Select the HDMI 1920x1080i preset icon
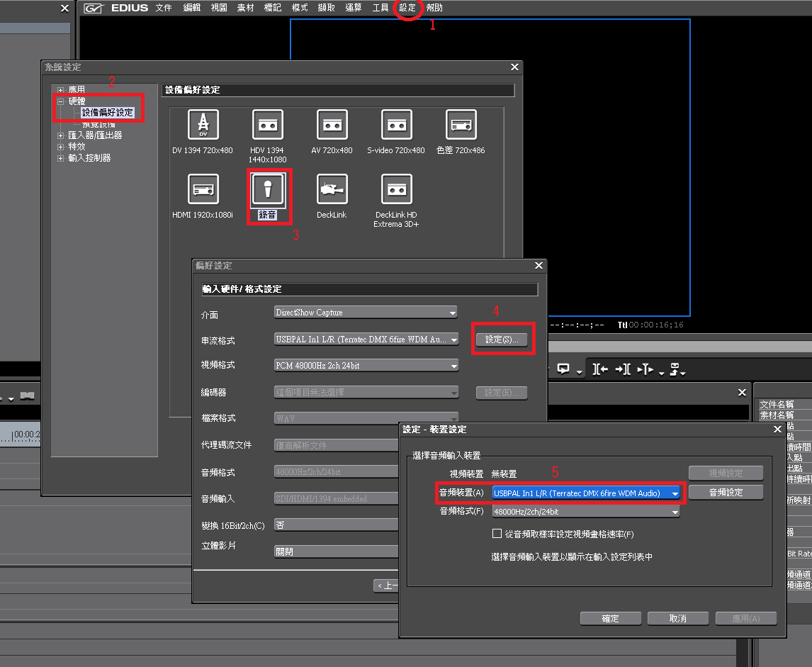Viewport: 812px width, 667px height. point(203,190)
